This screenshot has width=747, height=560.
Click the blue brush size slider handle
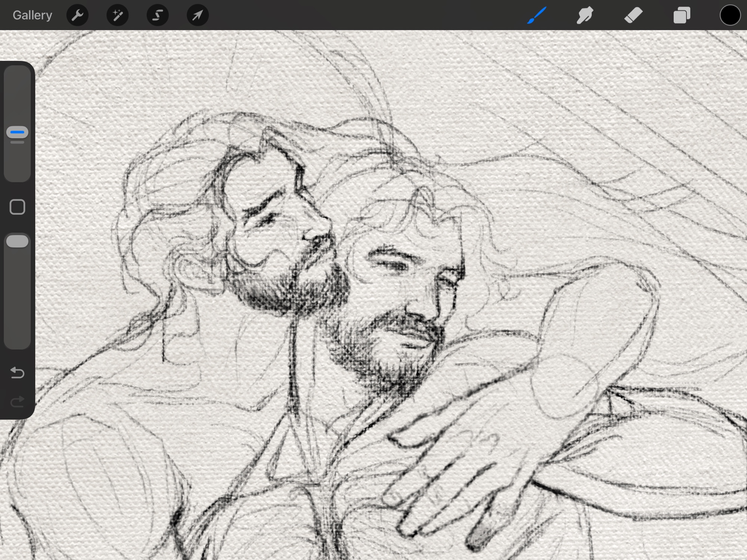(17, 132)
